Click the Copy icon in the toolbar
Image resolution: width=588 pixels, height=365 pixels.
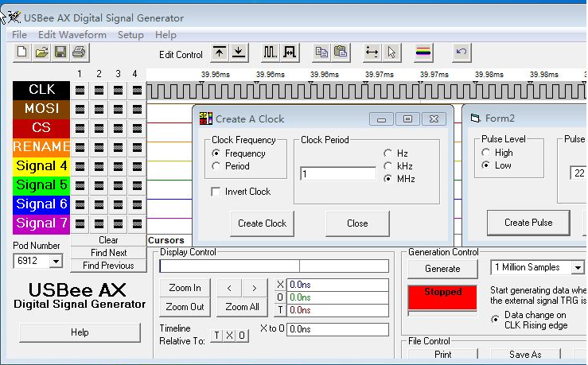pos(321,52)
